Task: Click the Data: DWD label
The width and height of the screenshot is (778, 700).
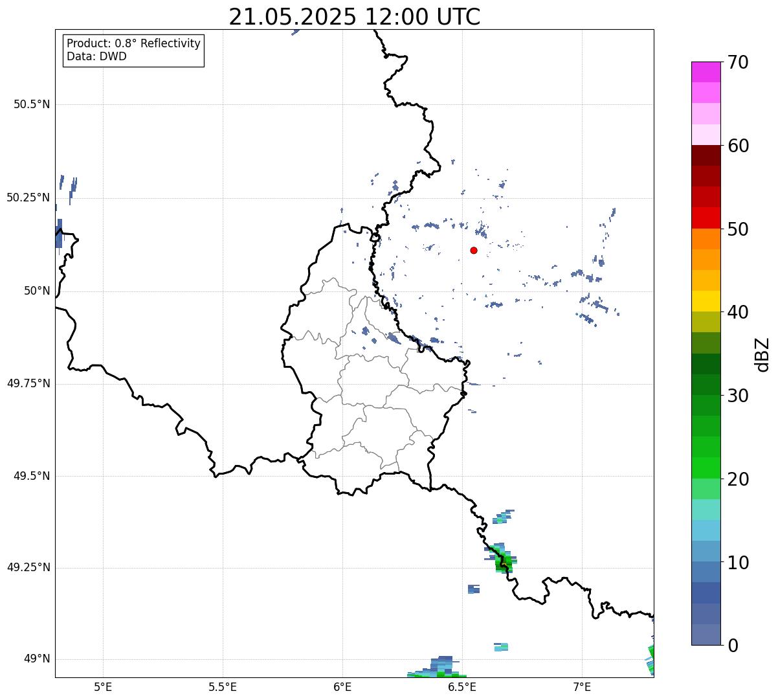Action: pyautogui.click(x=96, y=56)
